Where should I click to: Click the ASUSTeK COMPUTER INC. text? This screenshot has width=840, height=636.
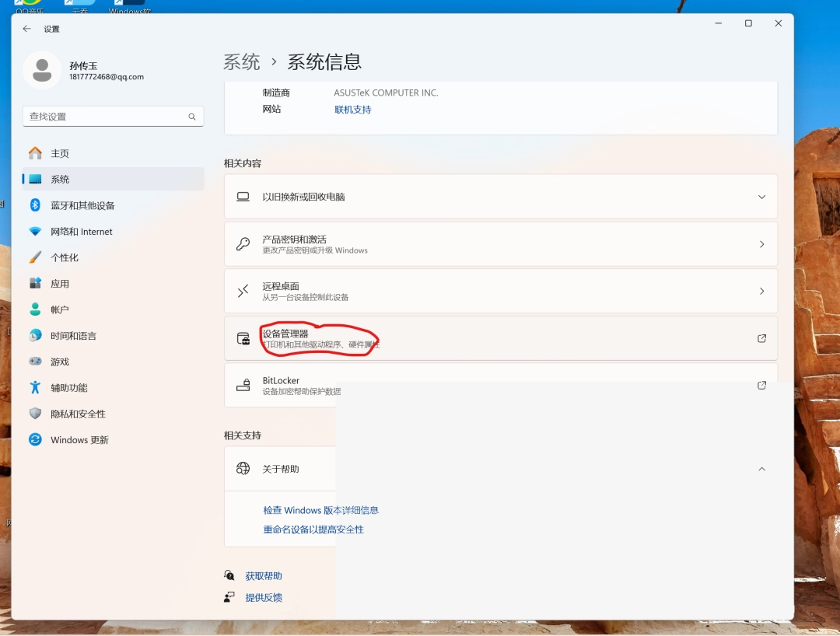387,93
